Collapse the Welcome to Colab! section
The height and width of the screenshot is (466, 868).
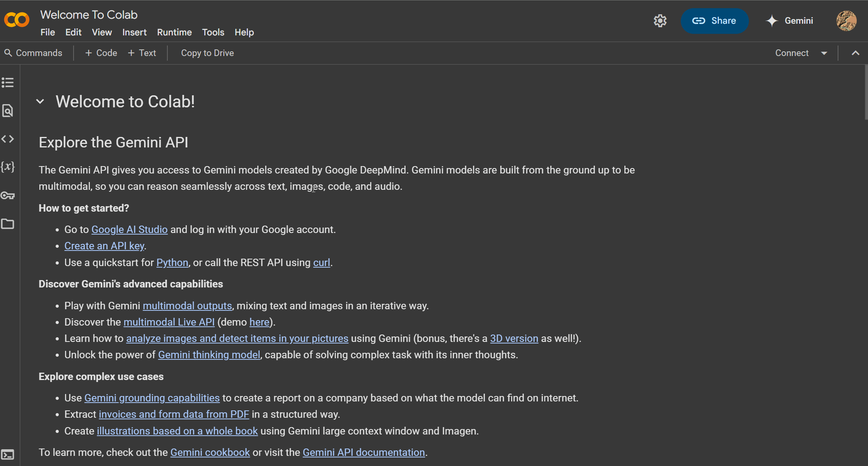[x=40, y=102]
